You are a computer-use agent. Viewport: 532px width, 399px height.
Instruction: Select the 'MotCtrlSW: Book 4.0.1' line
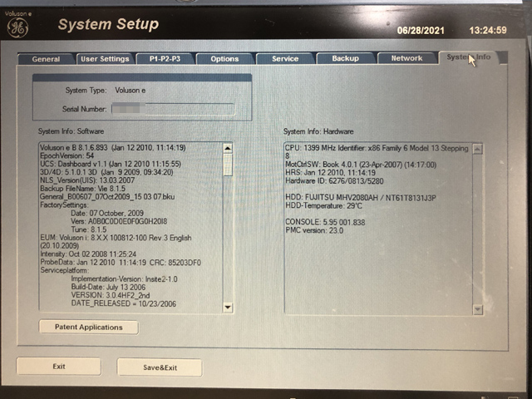point(361,165)
